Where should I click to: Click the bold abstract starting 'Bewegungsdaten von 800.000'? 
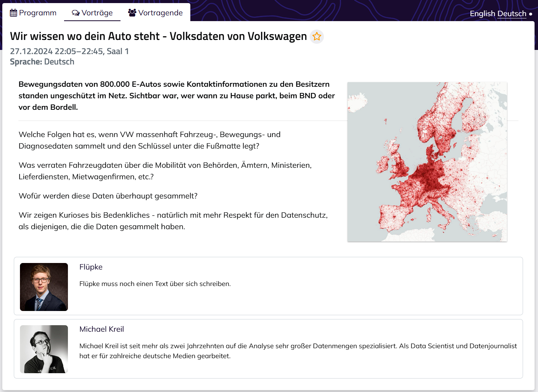[x=177, y=96]
